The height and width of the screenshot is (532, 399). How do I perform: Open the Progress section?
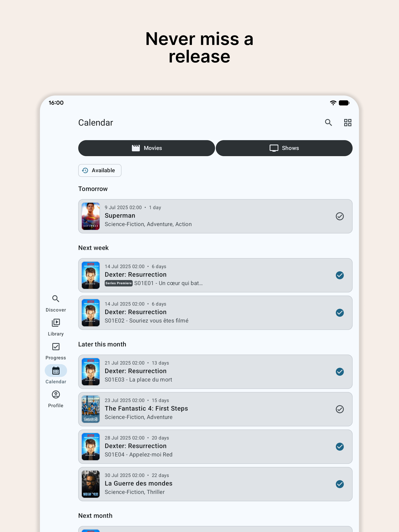click(56, 351)
